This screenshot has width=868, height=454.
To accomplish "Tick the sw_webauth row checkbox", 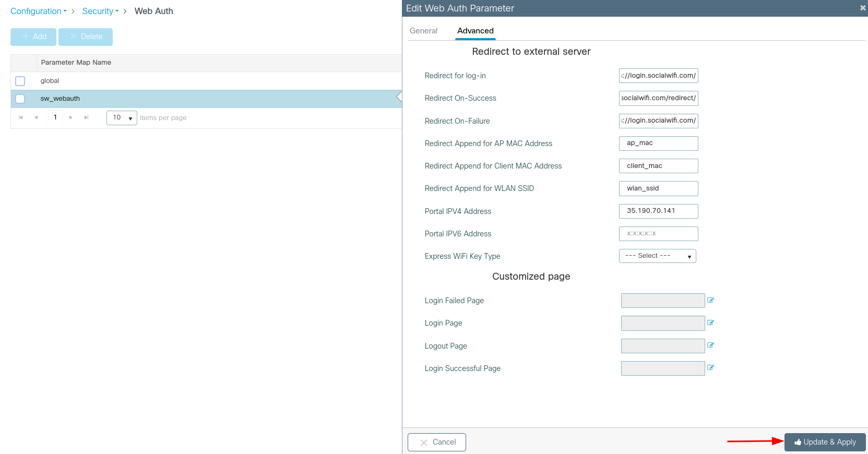I will tap(20, 99).
